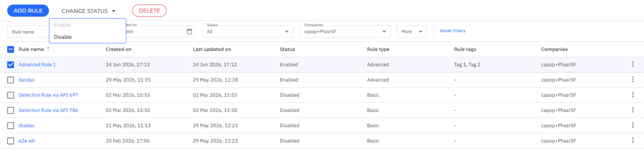The width and height of the screenshot is (644, 149).
Task: Click the Rule tags column header
Action: [x=465, y=49]
